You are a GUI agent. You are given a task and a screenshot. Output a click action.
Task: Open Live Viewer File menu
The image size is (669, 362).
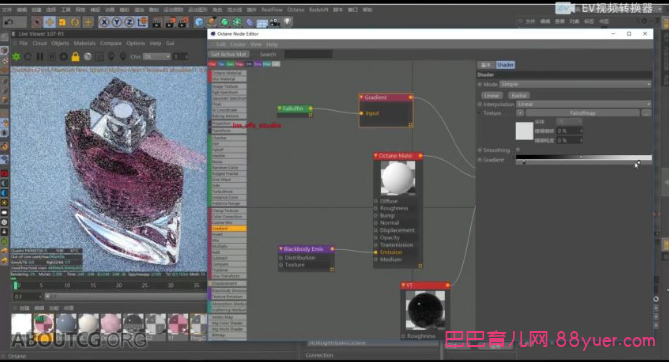tap(23, 43)
